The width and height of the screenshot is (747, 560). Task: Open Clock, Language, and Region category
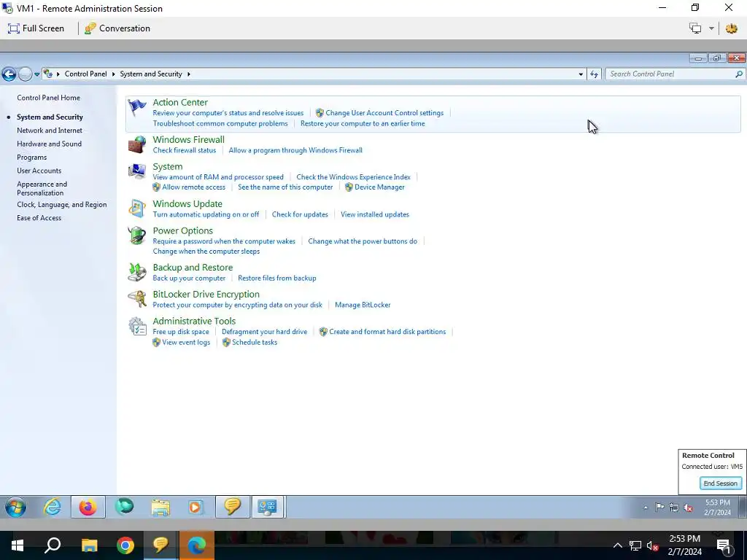click(62, 204)
